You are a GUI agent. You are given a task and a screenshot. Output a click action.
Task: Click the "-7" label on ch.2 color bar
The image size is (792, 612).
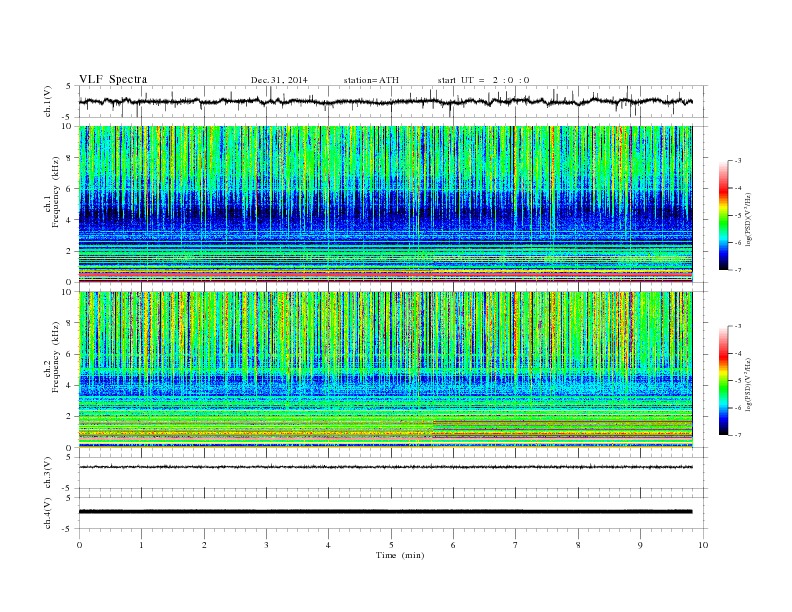pyautogui.click(x=738, y=435)
